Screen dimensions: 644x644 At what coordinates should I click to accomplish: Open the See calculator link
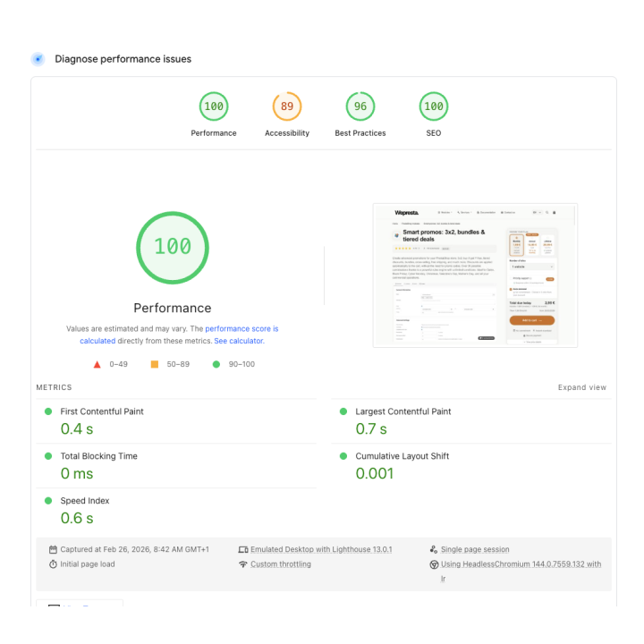coord(239,341)
